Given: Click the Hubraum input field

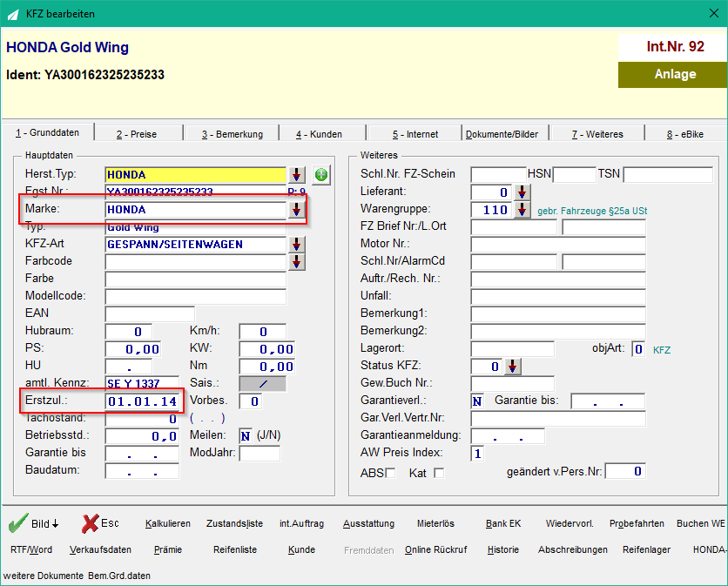Looking at the screenshot, I should (129, 332).
